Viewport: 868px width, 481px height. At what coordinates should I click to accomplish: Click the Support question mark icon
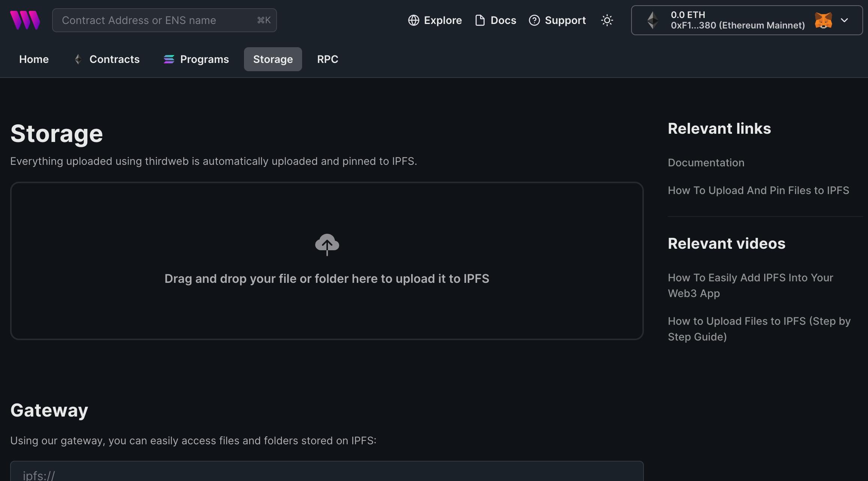[x=534, y=20]
